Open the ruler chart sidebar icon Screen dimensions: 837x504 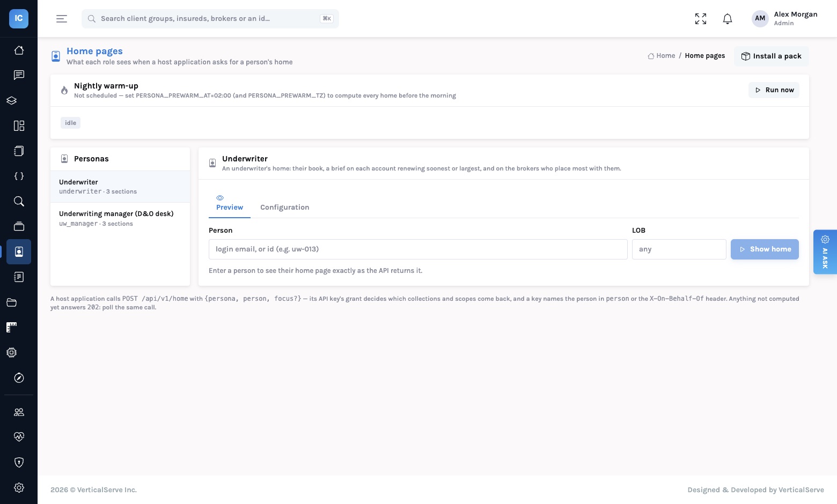point(12,328)
